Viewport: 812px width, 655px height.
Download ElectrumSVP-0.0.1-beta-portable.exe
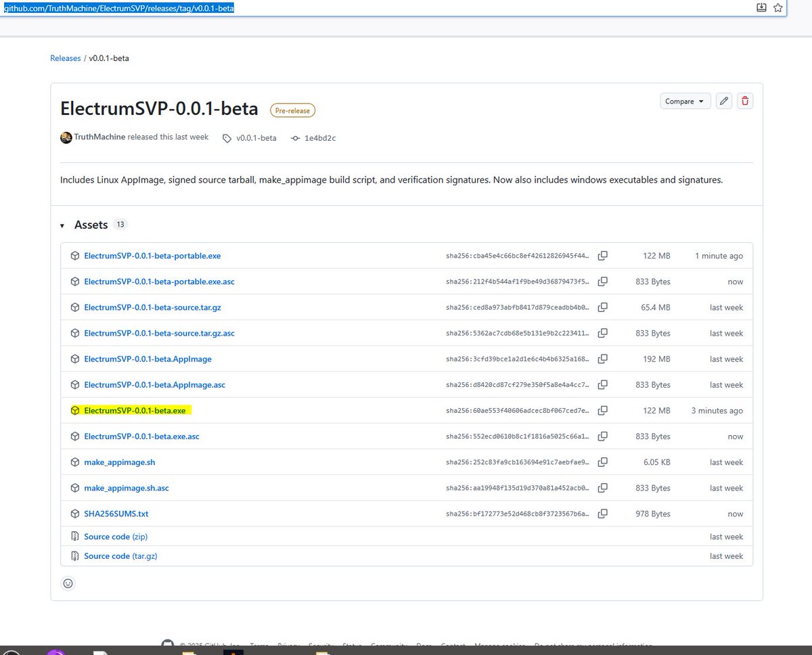[152, 256]
